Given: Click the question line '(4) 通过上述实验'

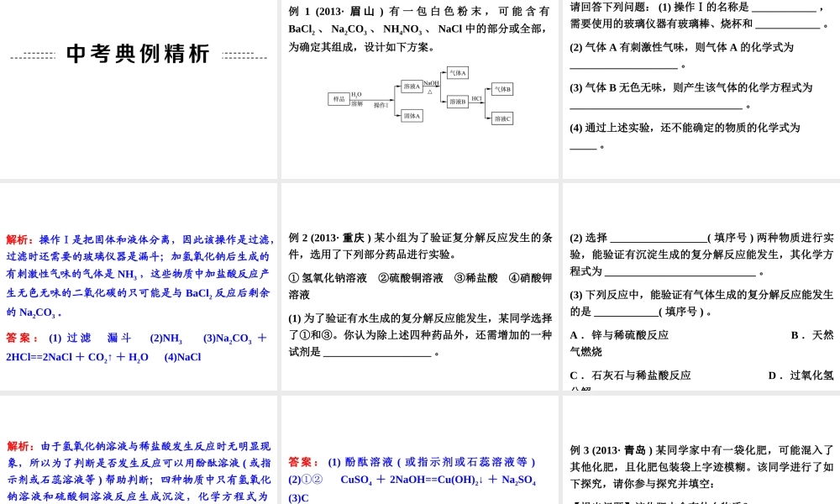Looking at the screenshot, I should click(685, 128).
